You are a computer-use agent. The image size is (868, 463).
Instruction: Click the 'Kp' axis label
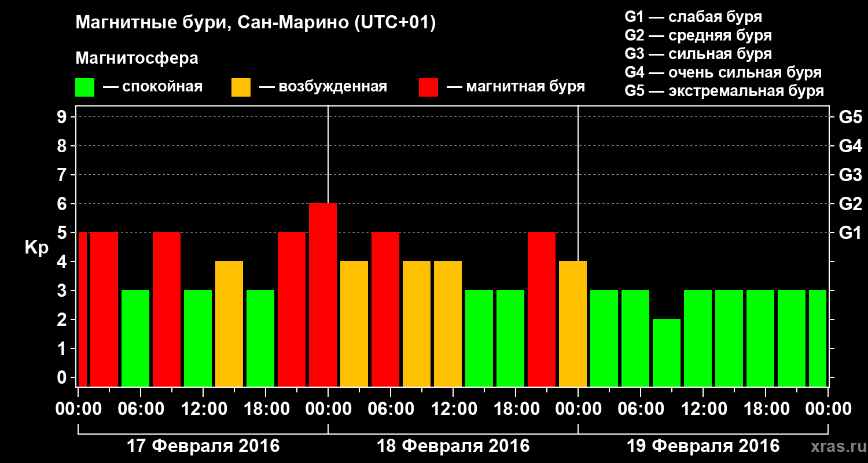(36, 248)
